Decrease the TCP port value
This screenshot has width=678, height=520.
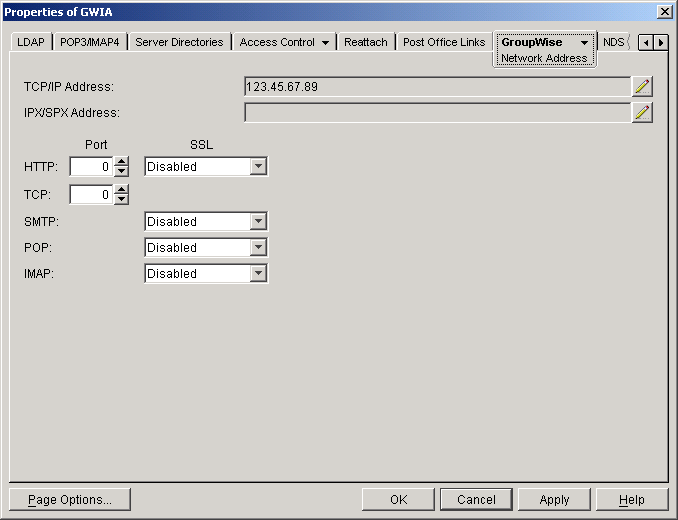[122, 199]
